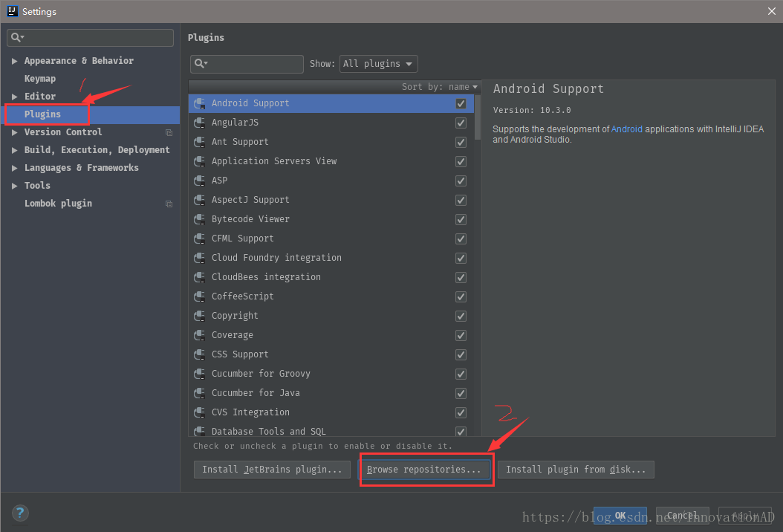Click the CVS Integration plugin icon

(x=199, y=412)
